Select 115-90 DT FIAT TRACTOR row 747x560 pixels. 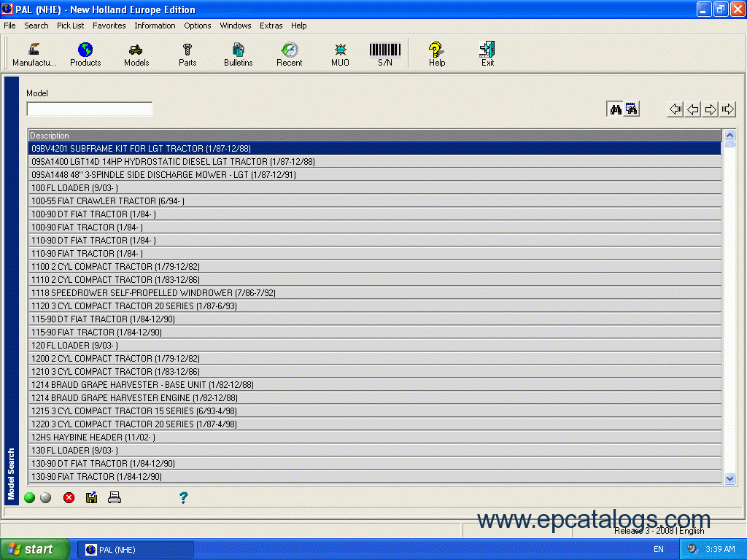(x=374, y=319)
